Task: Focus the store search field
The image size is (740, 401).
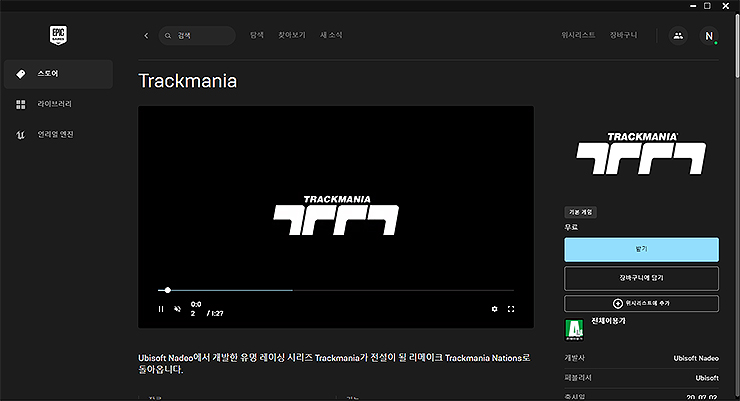Action: 197,36
